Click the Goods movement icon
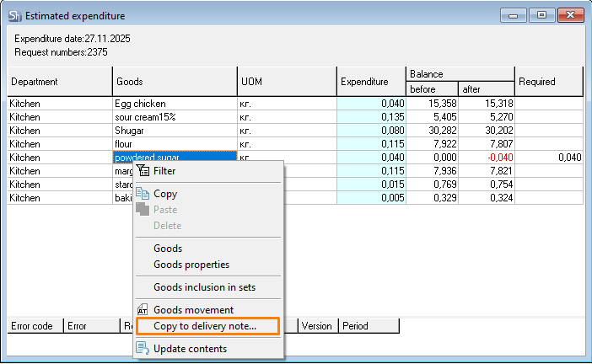This screenshot has height=364, width=592. click(x=143, y=310)
